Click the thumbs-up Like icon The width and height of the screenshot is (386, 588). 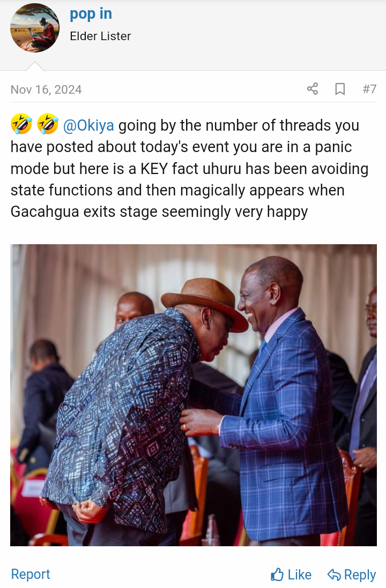[x=277, y=575]
